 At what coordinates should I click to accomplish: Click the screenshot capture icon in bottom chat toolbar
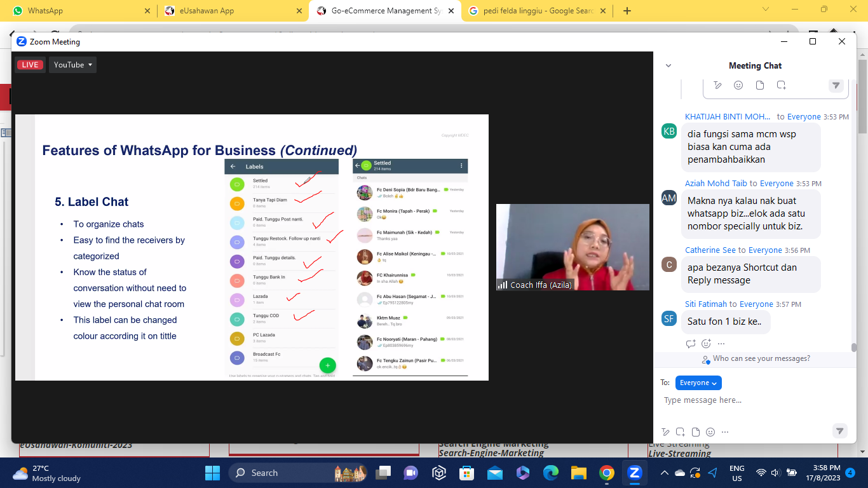pyautogui.click(x=681, y=431)
